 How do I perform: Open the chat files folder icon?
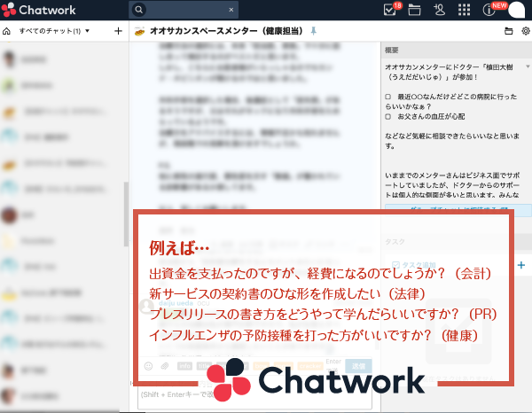508,31
